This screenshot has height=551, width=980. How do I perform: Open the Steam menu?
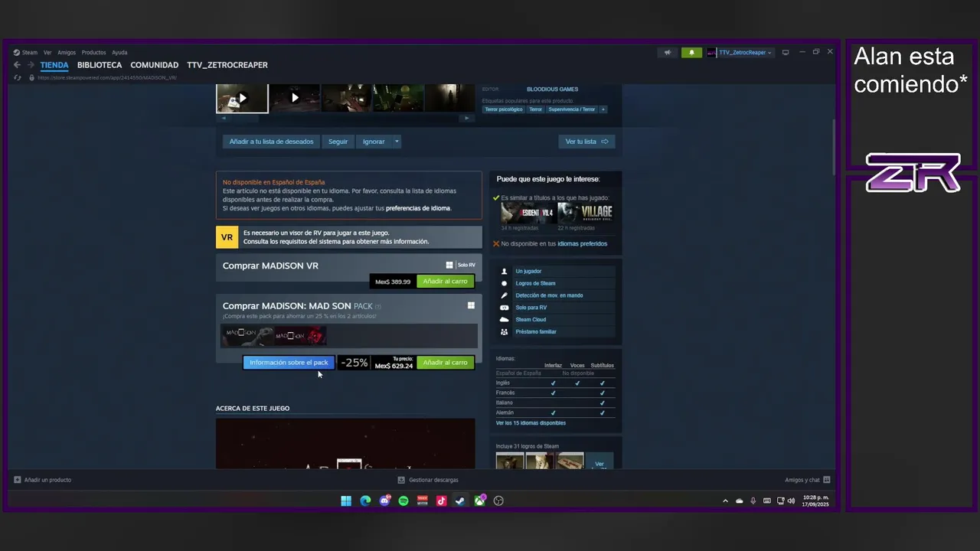[x=25, y=53]
